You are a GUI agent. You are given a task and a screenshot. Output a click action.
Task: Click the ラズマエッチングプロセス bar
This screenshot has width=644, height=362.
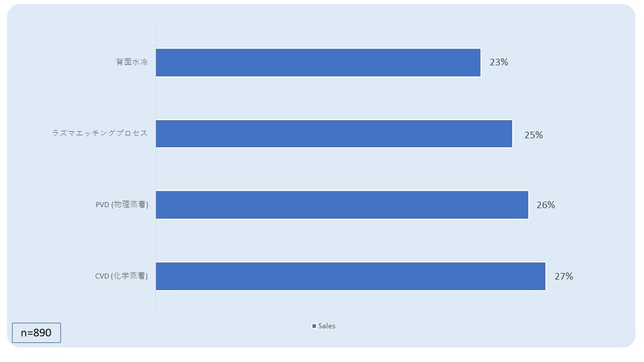click(x=334, y=134)
